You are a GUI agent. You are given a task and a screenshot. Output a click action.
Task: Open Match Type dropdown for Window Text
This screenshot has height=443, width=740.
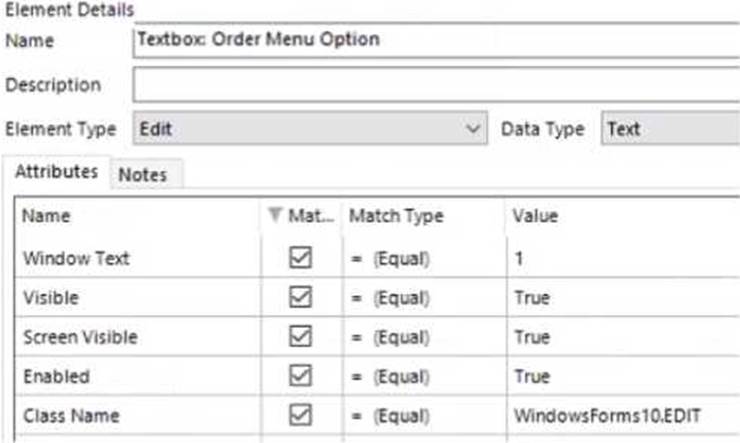[425, 258]
